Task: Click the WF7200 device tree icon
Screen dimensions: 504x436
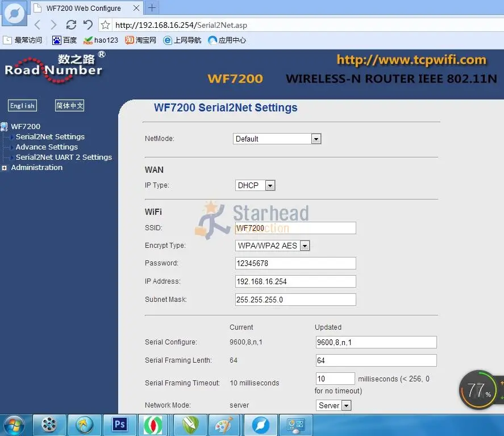Action: (4, 126)
